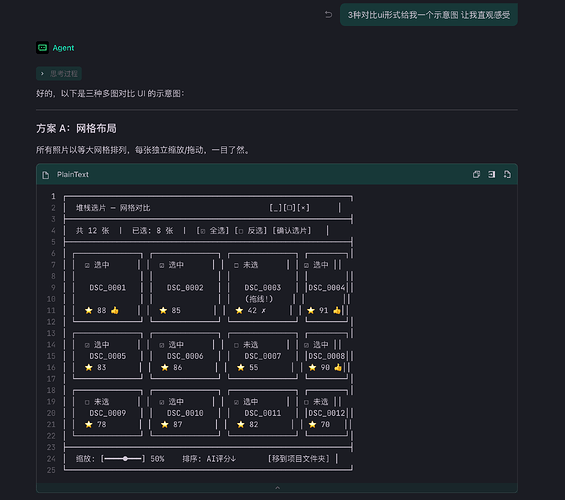Click the DSC_0007 grid cell
The height and width of the screenshot is (500, 565).
click(263, 356)
